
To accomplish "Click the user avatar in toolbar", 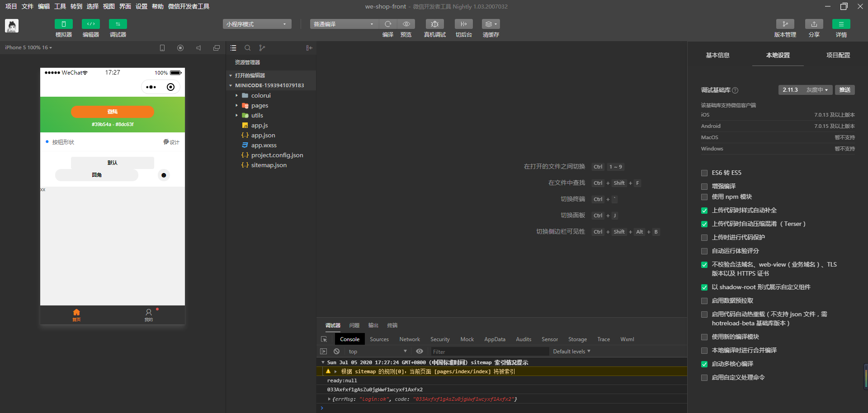I will (12, 26).
